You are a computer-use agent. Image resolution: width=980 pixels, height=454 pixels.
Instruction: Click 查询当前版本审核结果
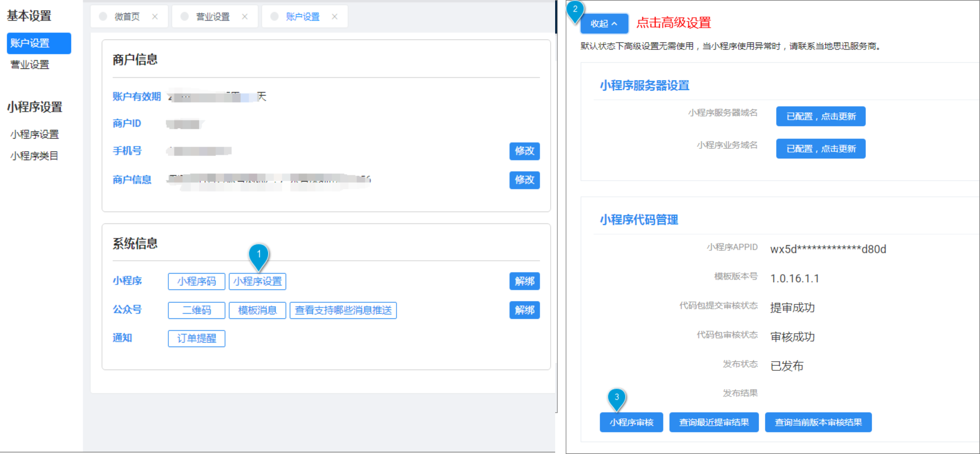coord(818,422)
